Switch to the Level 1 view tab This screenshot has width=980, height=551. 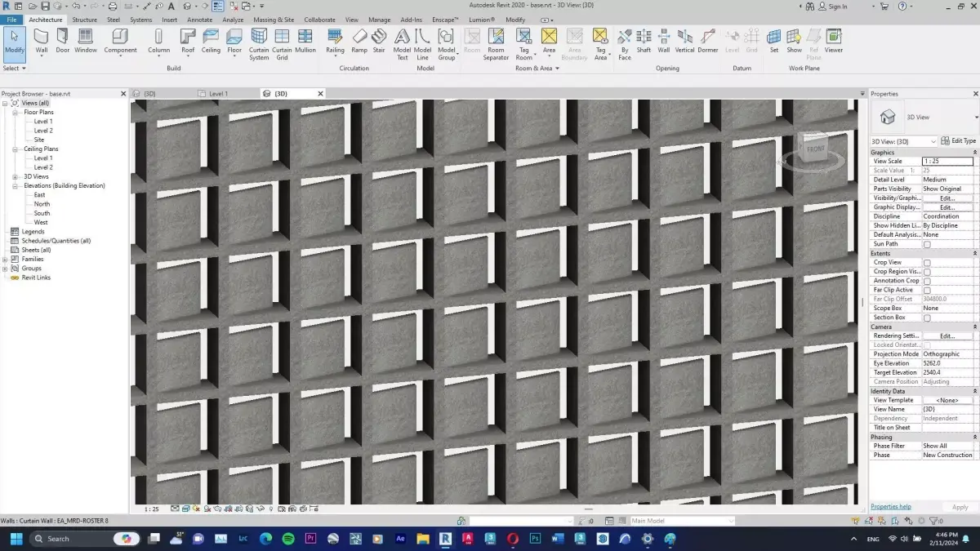218,94
